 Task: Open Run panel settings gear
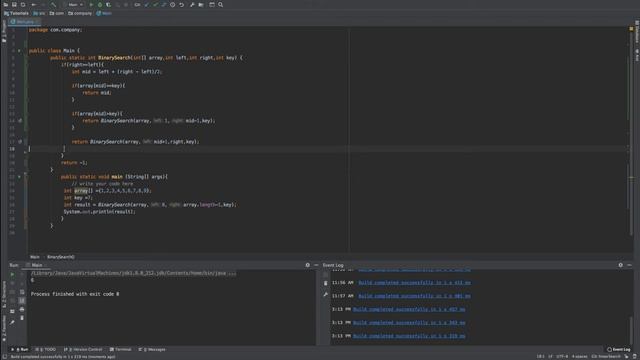tap(307, 265)
